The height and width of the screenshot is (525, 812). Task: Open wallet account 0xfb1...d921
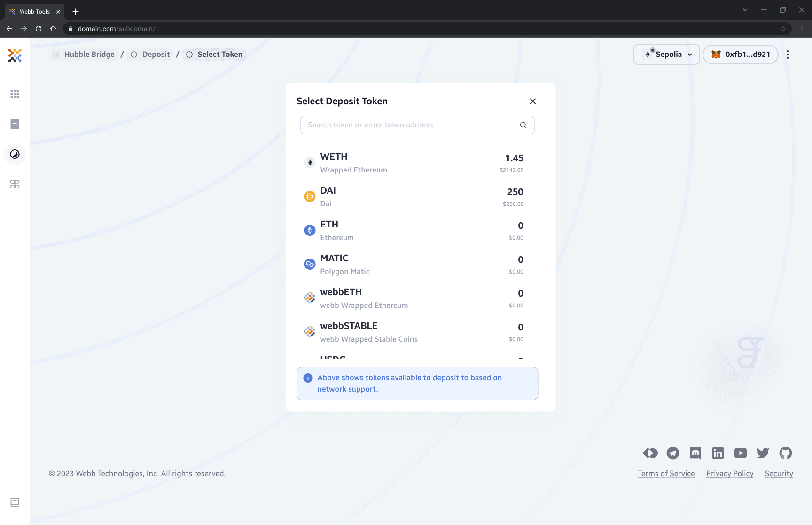click(x=741, y=55)
